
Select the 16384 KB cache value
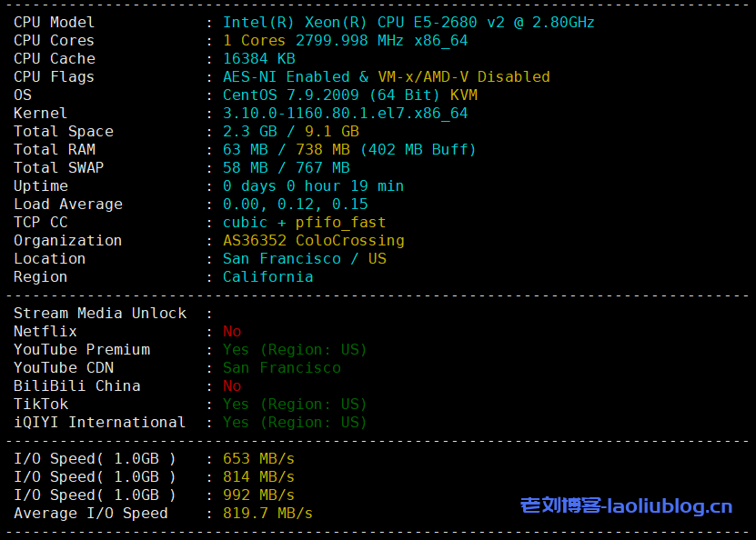(x=258, y=58)
